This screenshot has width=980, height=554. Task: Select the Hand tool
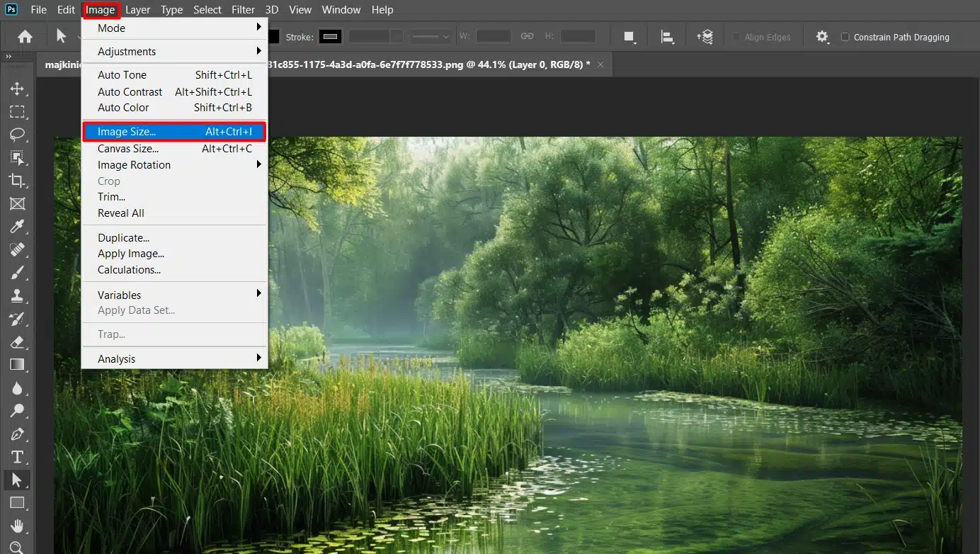pos(17,526)
